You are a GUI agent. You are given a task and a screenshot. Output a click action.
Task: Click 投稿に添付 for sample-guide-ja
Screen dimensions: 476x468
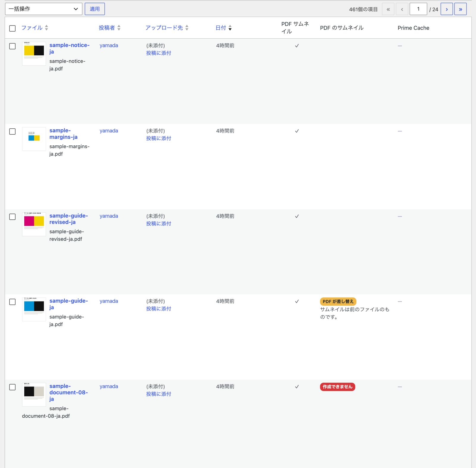159,309
